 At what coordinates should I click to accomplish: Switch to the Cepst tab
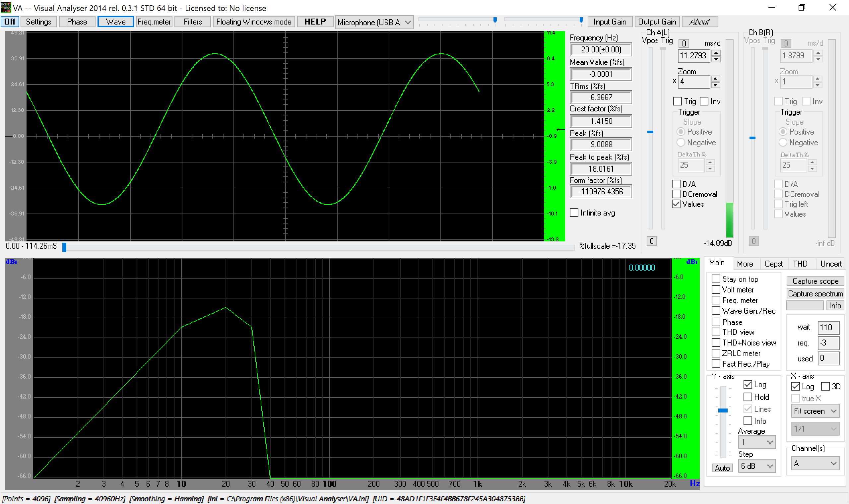tap(773, 264)
